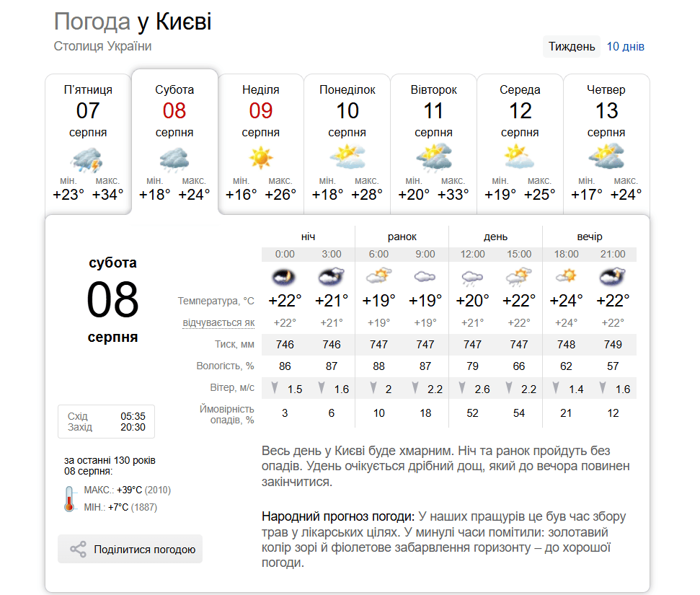Viewport: 700px width, 595px height.
Task: Click the wind direction arrow at 12:00
Action: pos(462,388)
